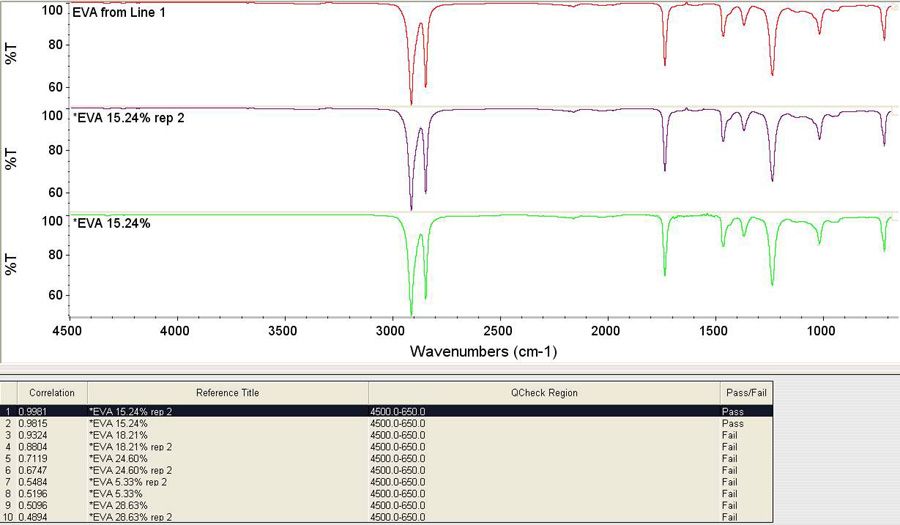Sort by the Reference Title column header
The image size is (900, 525).
[228, 393]
